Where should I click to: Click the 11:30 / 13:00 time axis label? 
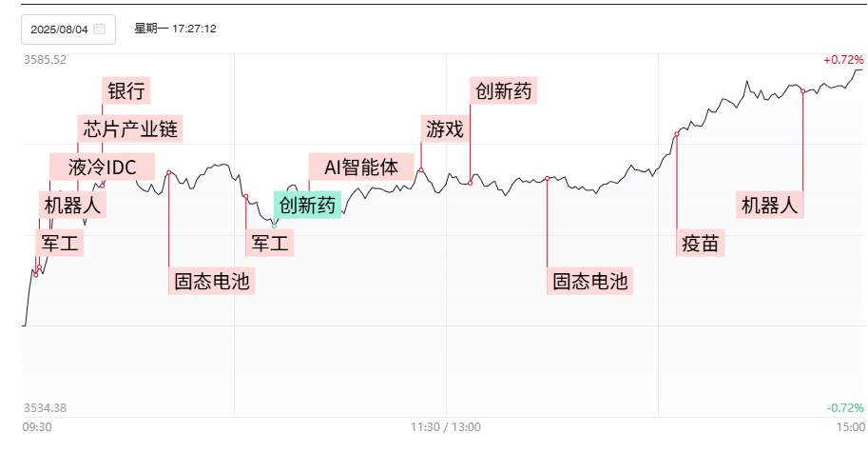click(446, 427)
